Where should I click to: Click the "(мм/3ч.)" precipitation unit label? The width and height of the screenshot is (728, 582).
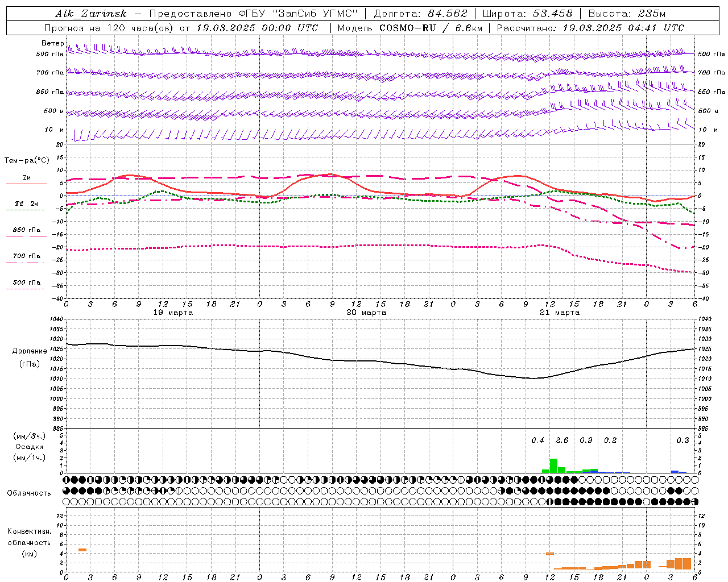click(30, 436)
